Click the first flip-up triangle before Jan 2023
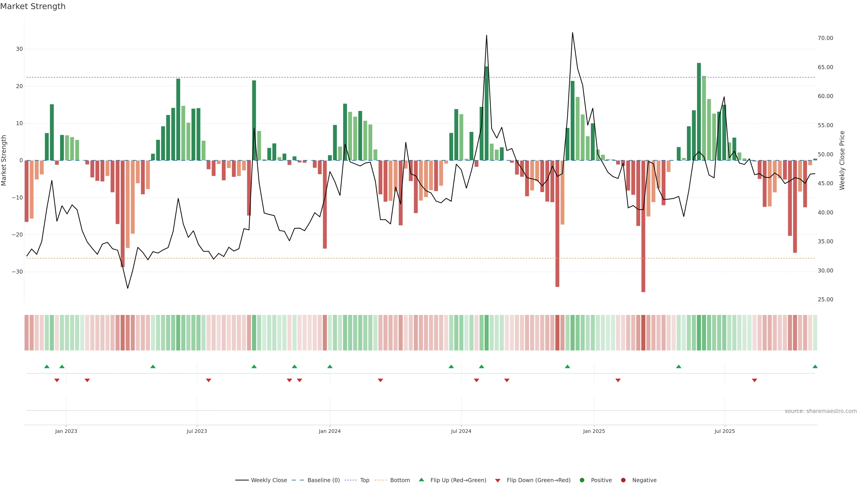The image size is (868, 488). [47, 366]
